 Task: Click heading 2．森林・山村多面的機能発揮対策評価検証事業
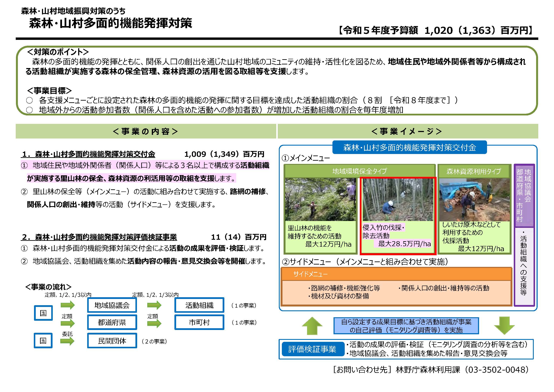coord(99,237)
